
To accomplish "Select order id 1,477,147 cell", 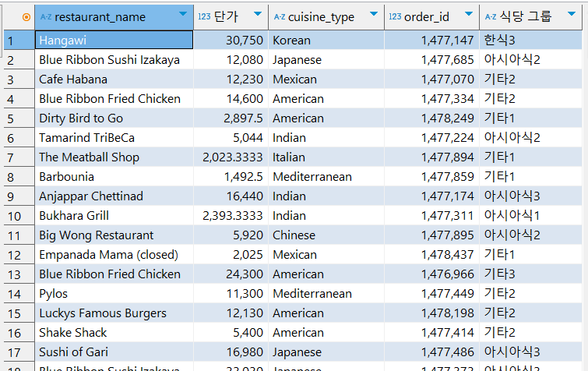I will tap(432, 40).
